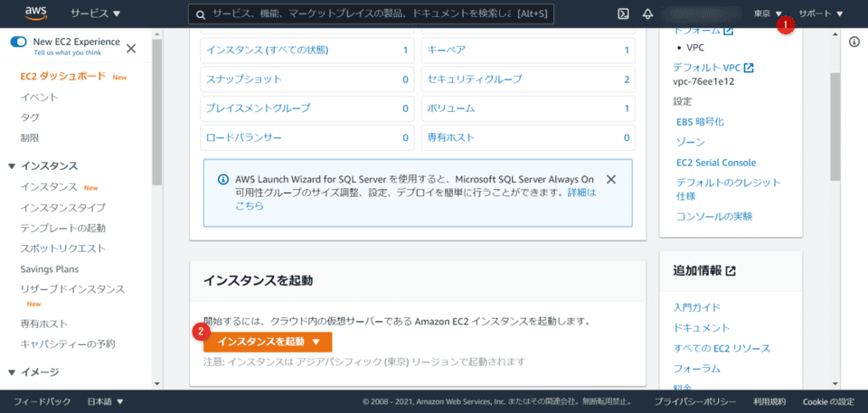Open the 東京 region selector
The height and width of the screenshot is (413, 868).
[768, 14]
